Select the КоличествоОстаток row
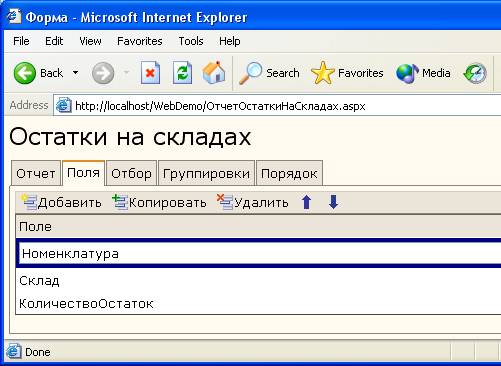Viewport: 501px width, 366px height. point(258,303)
